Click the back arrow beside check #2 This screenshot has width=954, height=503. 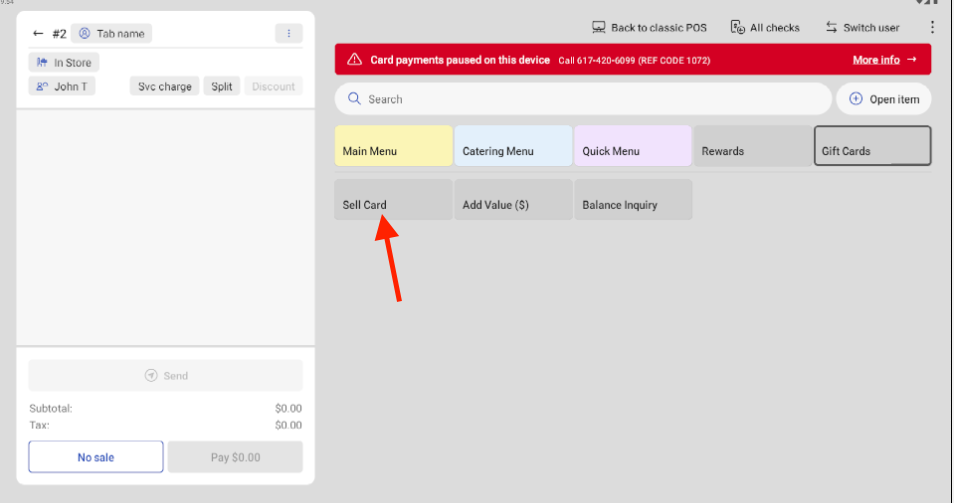coord(38,34)
